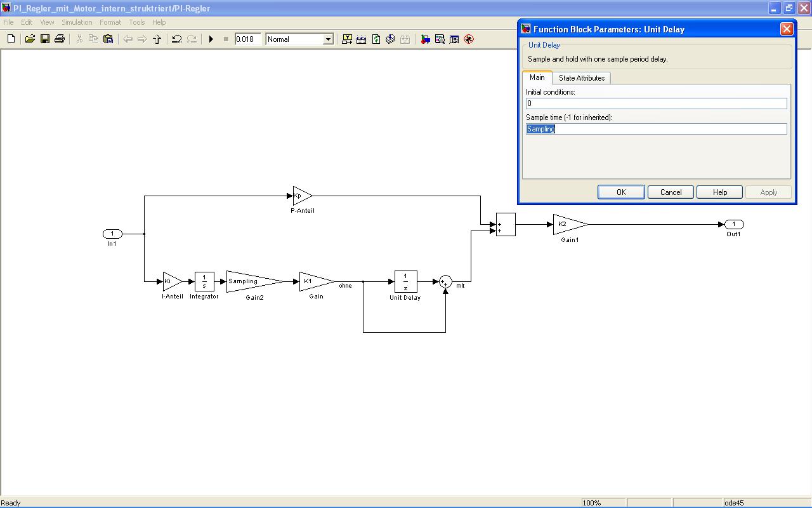
Task: Save the model with floppy disk icon
Action: pyautogui.click(x=45, y=39)
